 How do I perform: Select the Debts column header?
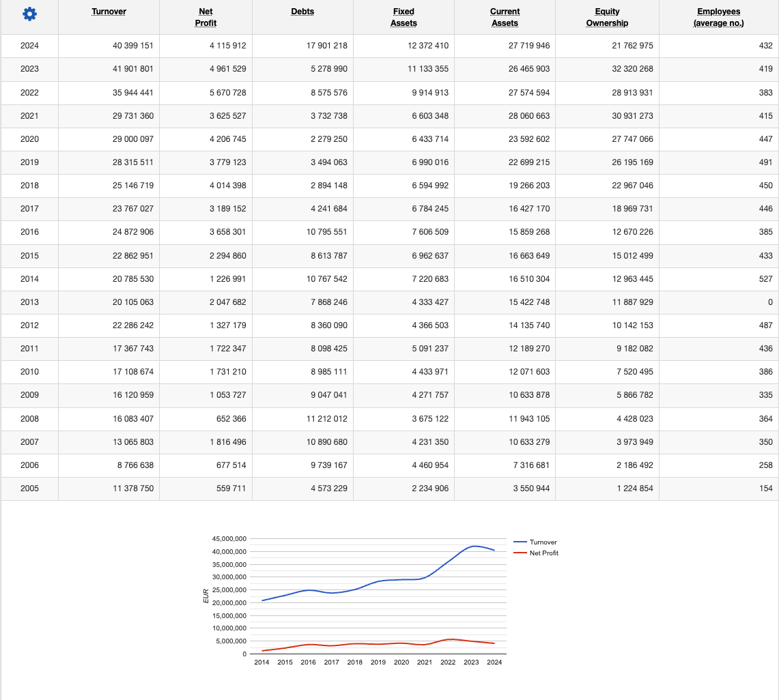pos(302,12)
